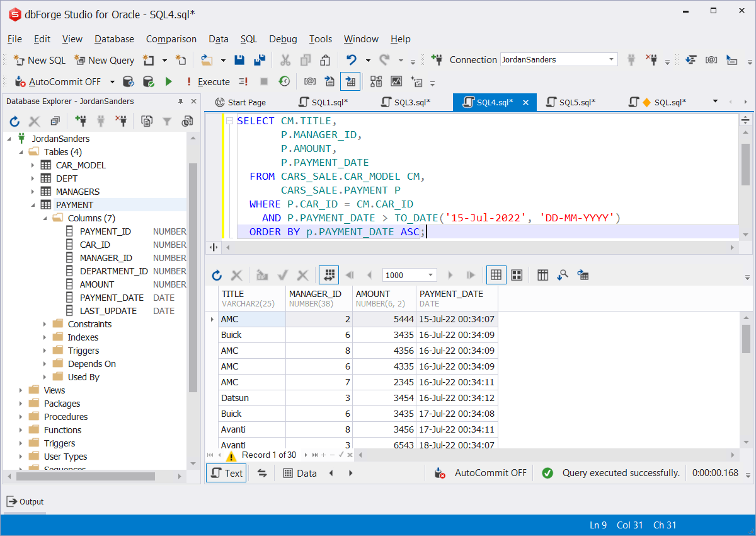The image size is (756, 536).
Task: Toggle AutoCommit OFF button in toolbar
Action: point(58,81)
